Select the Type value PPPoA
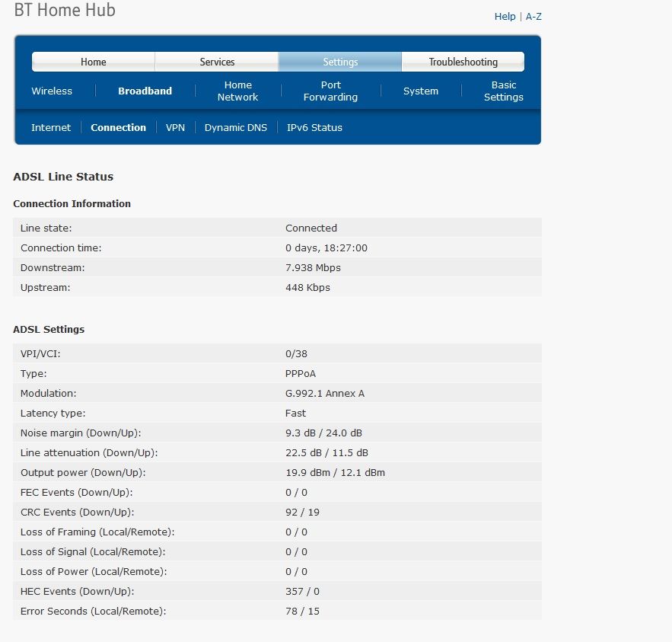672x642 pixels. pyautogui.click(x=301, y=373)
